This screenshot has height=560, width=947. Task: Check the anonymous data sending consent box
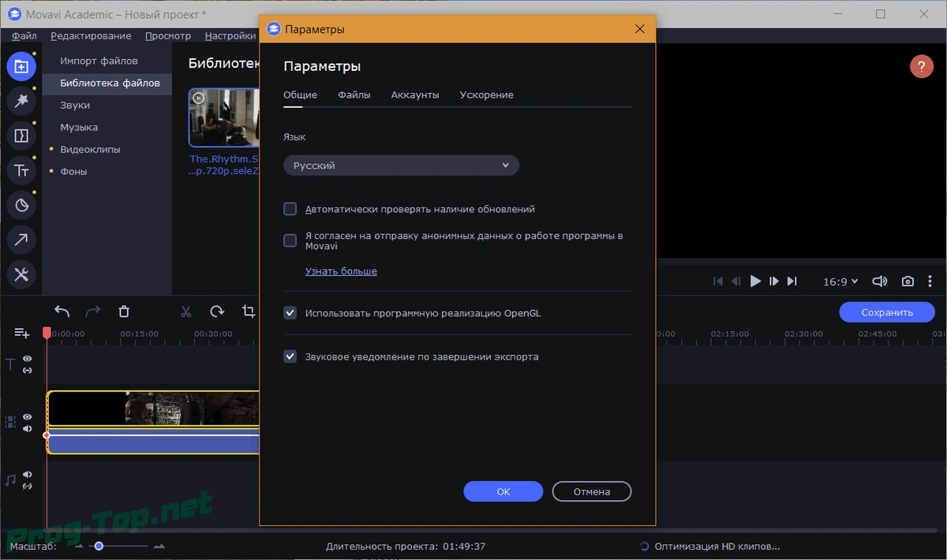[290, 241]
